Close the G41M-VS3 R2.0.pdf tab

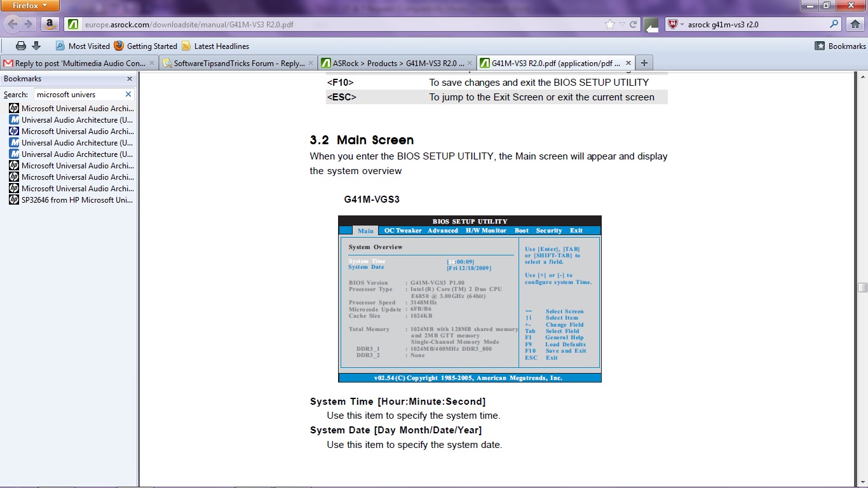tap(628, 63)
